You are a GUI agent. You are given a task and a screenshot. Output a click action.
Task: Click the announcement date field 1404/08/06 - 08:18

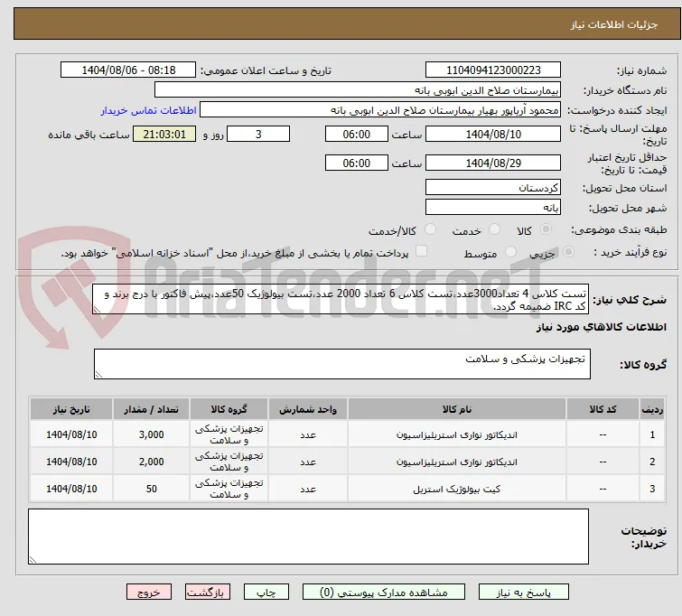point(128,70)
